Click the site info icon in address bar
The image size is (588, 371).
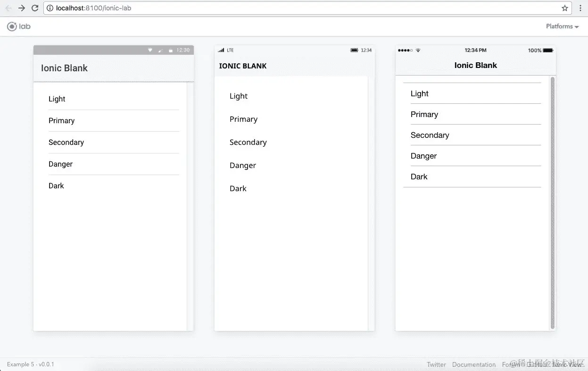point(50,8)
